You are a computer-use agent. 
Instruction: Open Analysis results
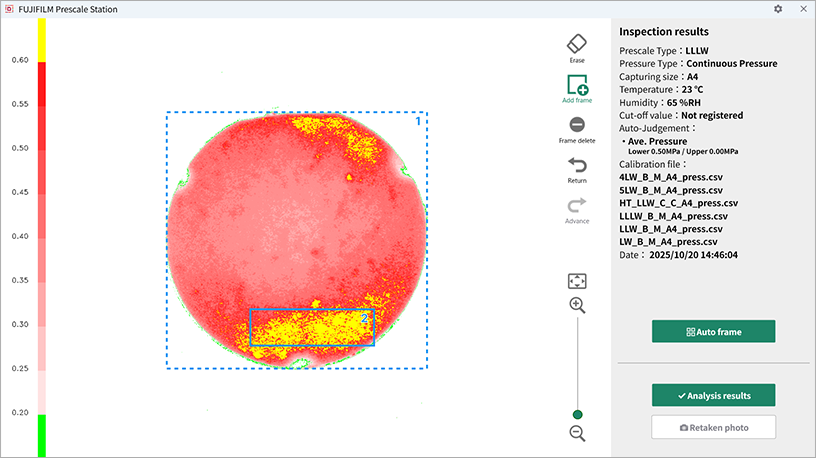(713, 395)
